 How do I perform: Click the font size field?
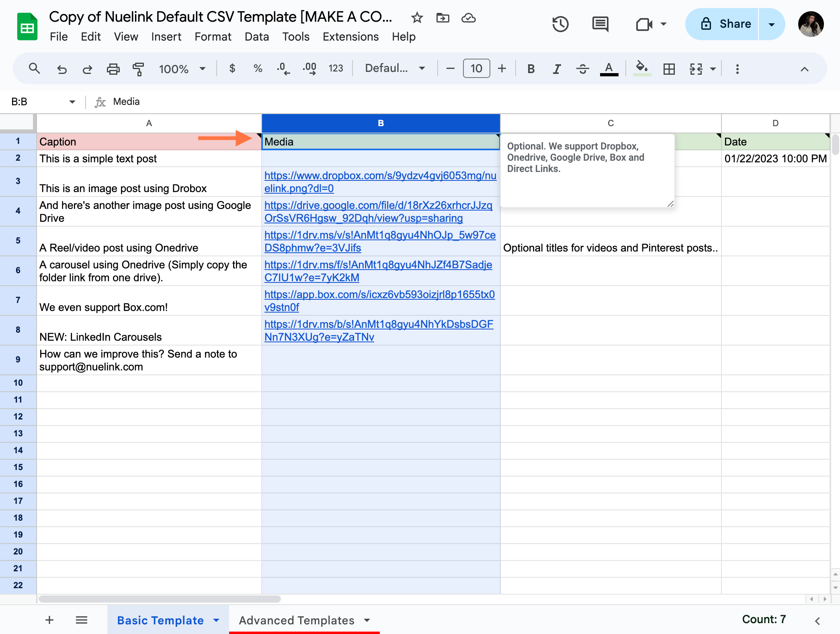pos(476,69)
